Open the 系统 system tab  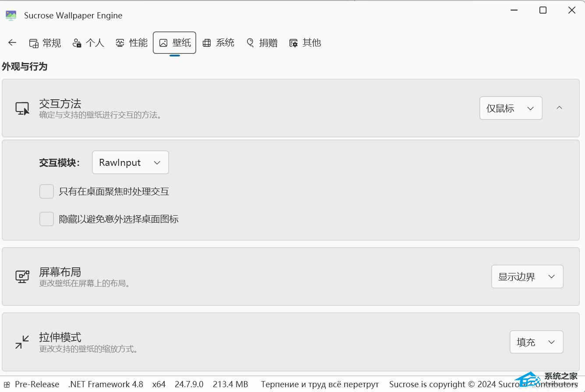pos(218,43)
